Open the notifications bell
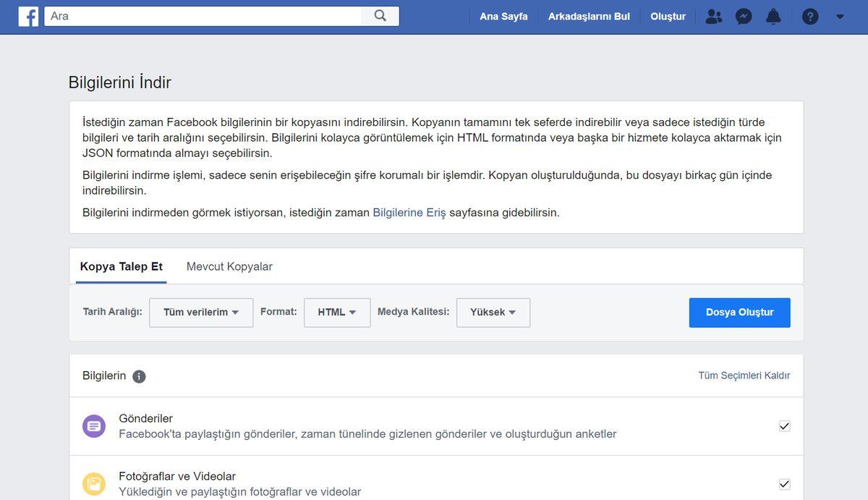Viewport: 868px width, 500px height. [x=773, y=16]
